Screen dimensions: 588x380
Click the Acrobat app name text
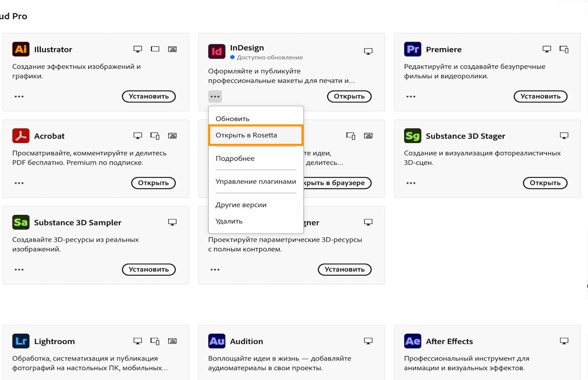(49, 136)
